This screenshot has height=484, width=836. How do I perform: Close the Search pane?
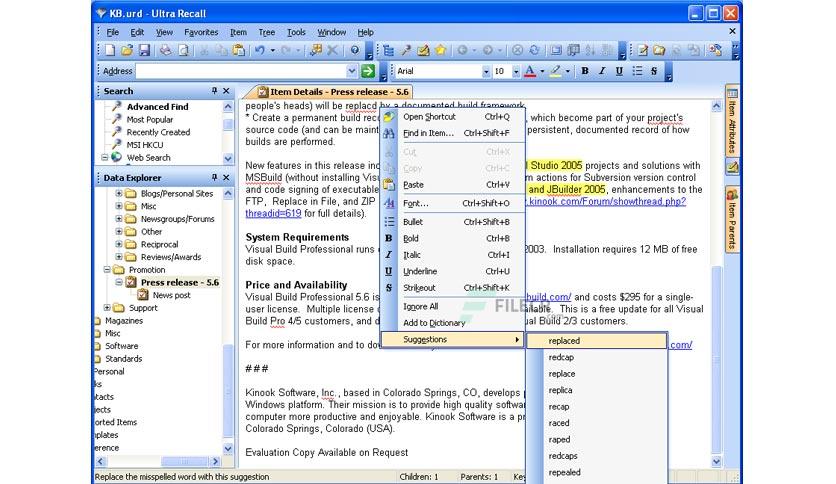[226, 91]
